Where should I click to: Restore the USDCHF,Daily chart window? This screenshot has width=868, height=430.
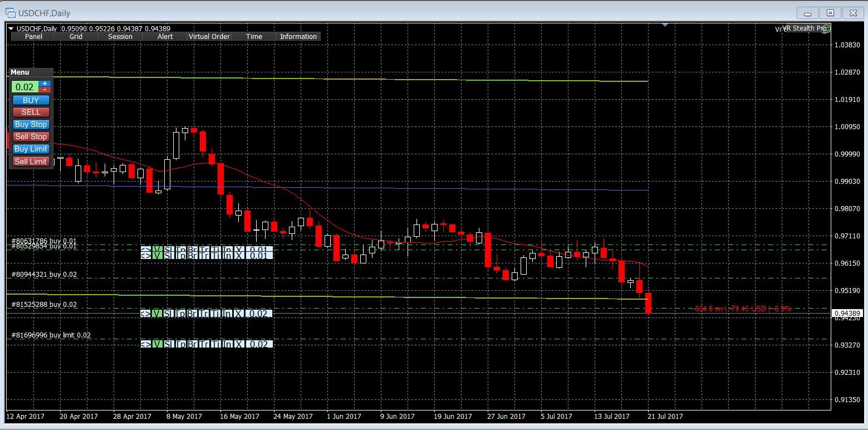tap(830, 13)
